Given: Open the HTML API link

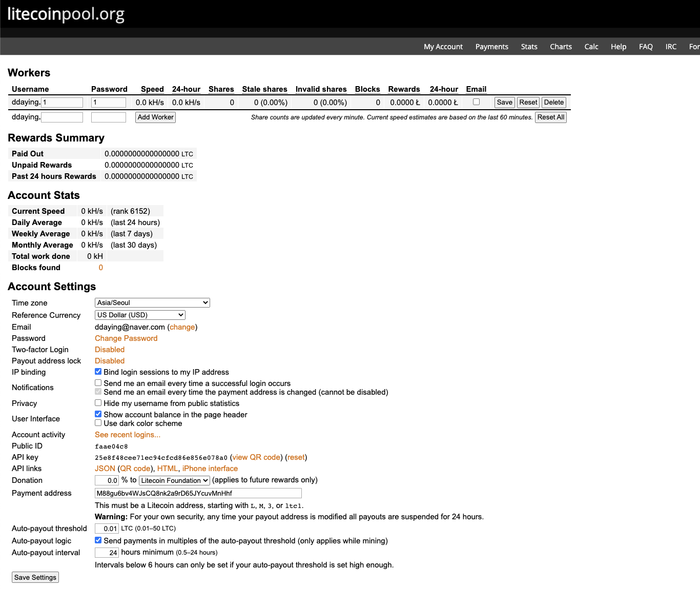Looking at the screenshot, I should click(168, 469).
